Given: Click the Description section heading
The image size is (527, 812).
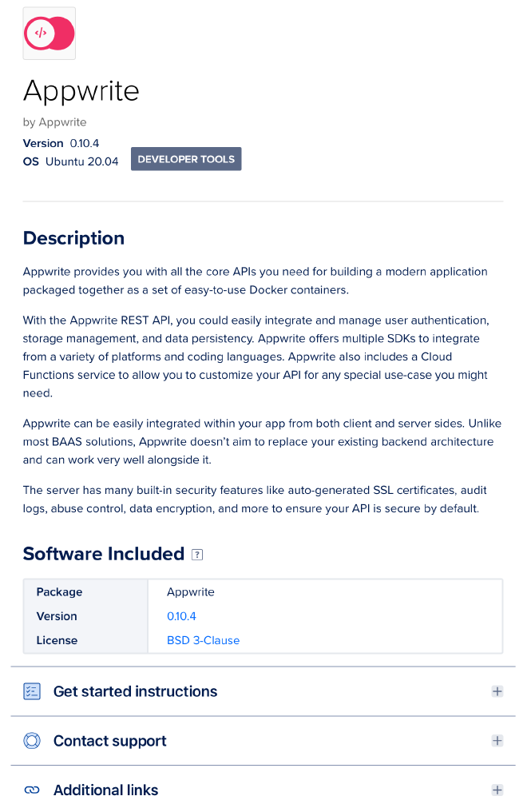Looking at the screenshot, I should click(x=73, y=237).
